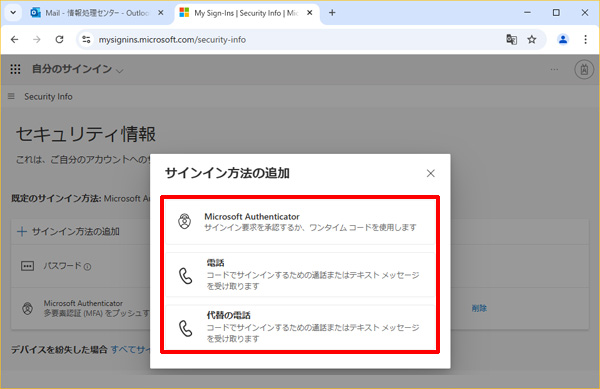
Task: Click phone icon beside 電話 option
Action: coord(186,276)
